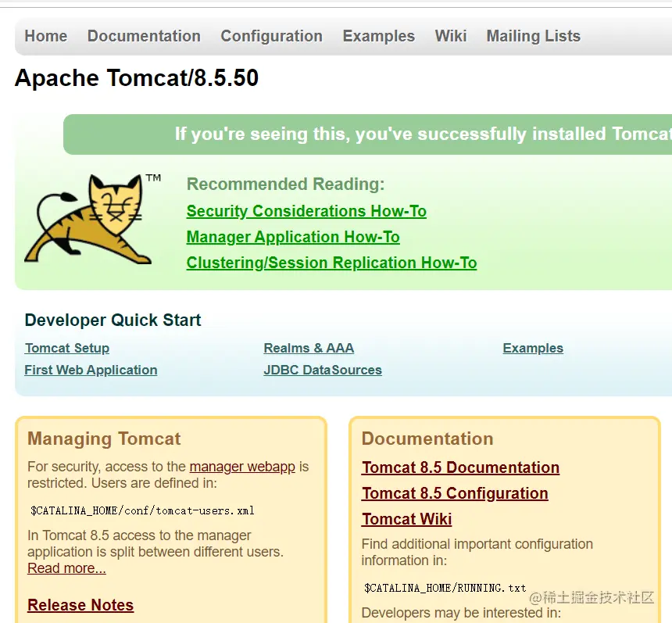Screen dimensions: 672x623
Task: Click the green successfully installed banner
Action: tap(367, 134)
